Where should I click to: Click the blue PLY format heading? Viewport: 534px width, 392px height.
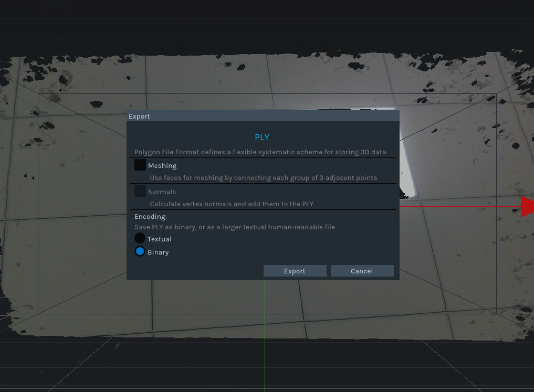262,137
